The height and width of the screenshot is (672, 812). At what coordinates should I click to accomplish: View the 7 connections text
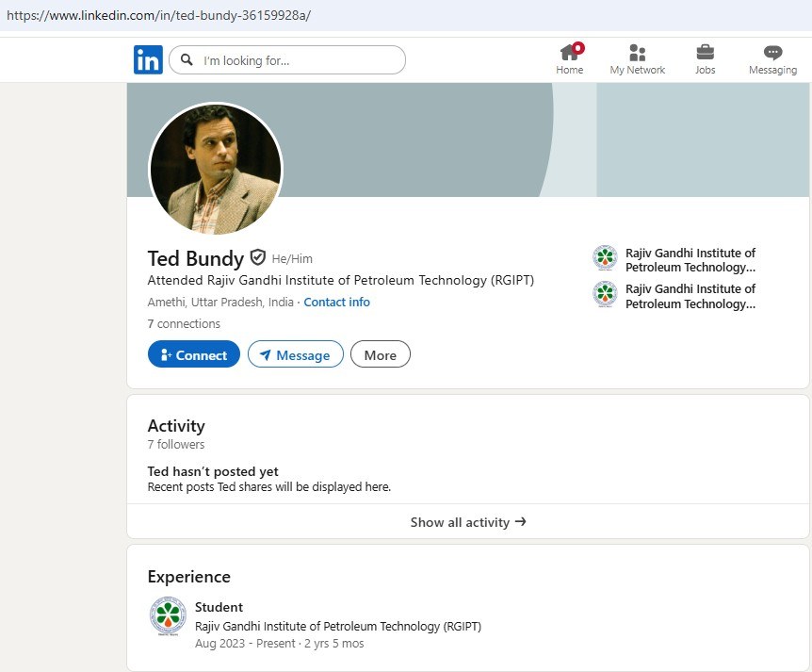[x=184, y=324]
